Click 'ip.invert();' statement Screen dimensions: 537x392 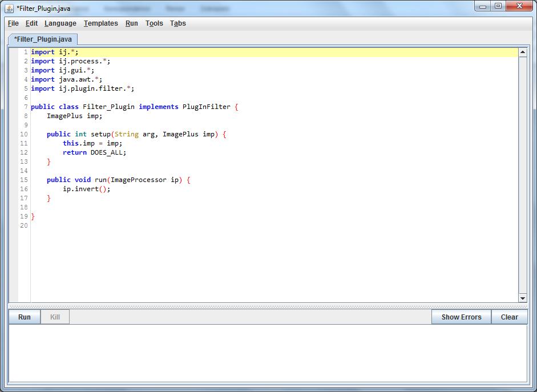click(x=87, y=189)
